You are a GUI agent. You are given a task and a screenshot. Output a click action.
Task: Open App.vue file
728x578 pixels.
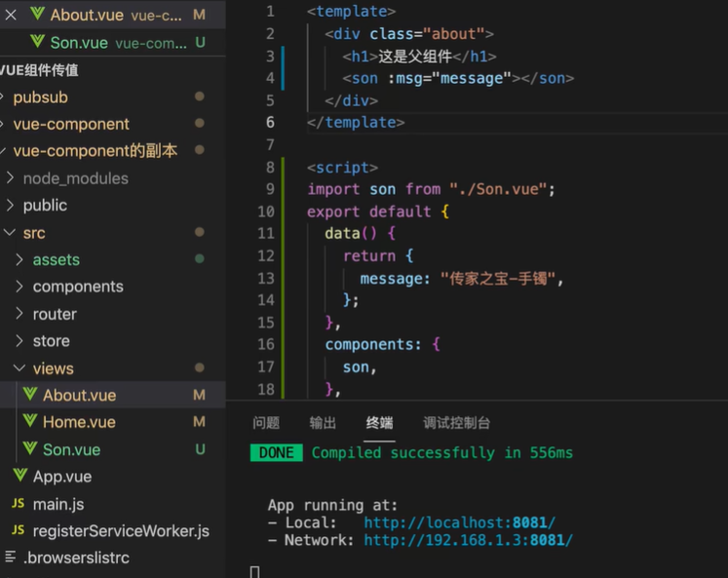tap(62, 477)
